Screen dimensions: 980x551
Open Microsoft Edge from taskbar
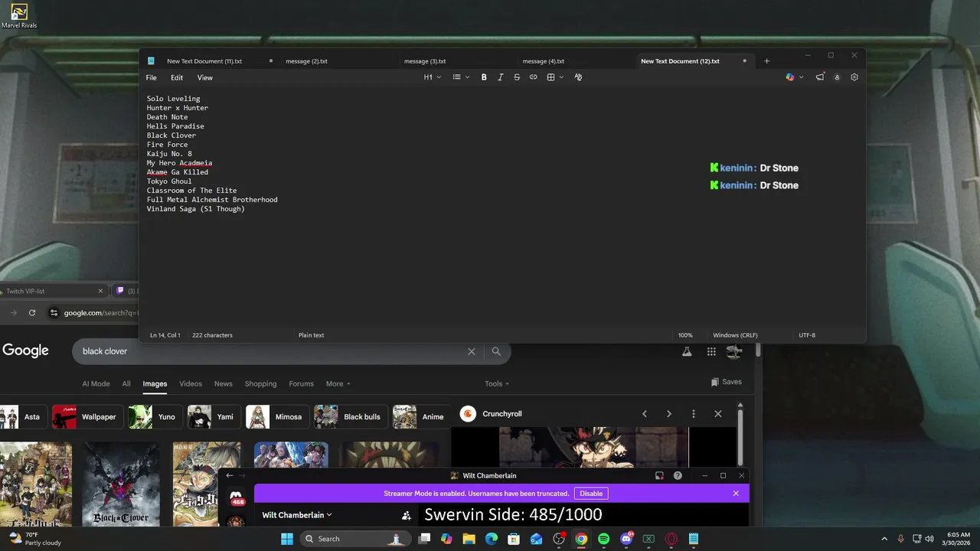(x=492, y=539)
